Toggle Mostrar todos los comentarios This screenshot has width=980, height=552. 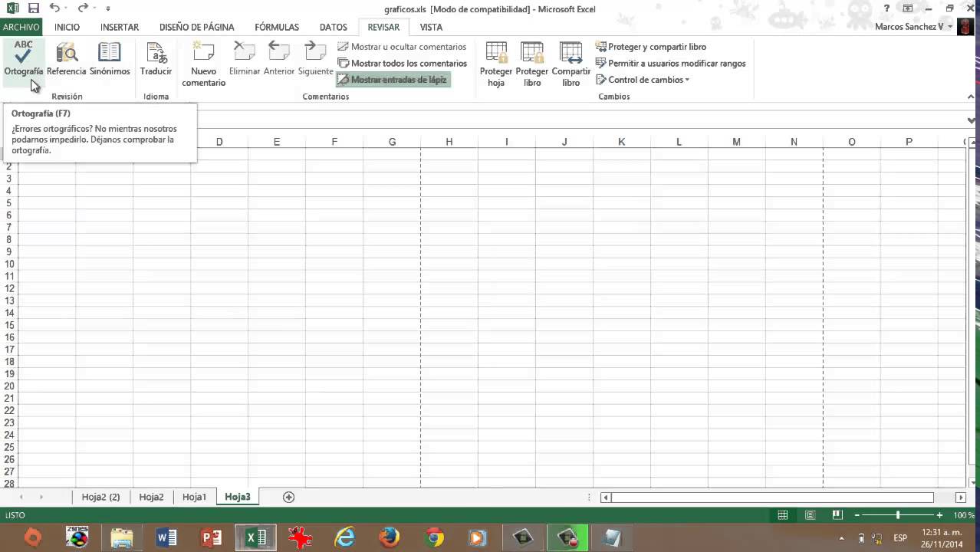pos(403,64)
